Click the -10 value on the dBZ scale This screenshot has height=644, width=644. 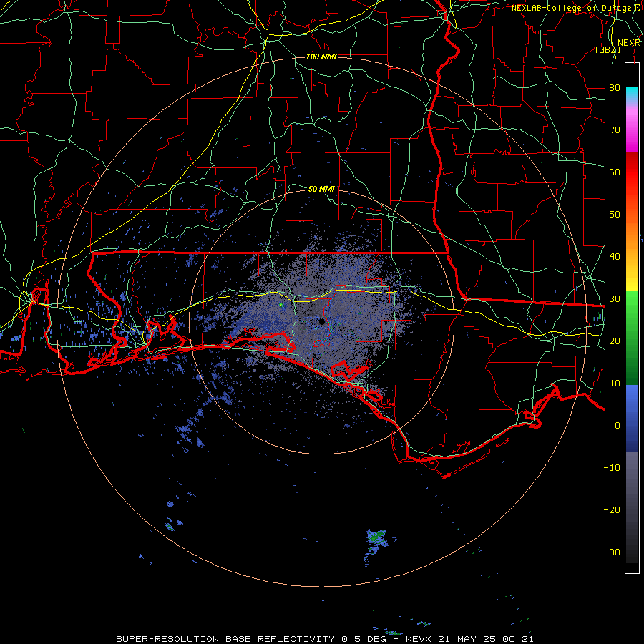pos(612,468)
